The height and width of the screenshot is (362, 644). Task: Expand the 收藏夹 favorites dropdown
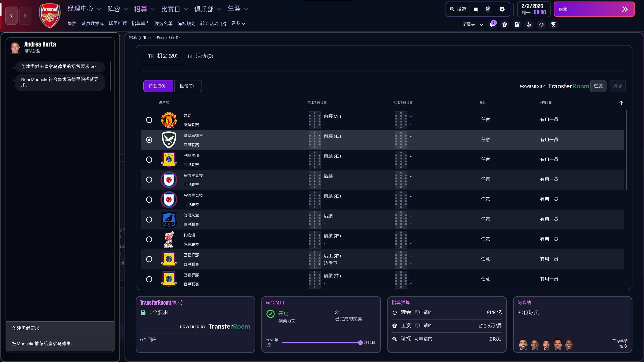(x=472, y=24)
